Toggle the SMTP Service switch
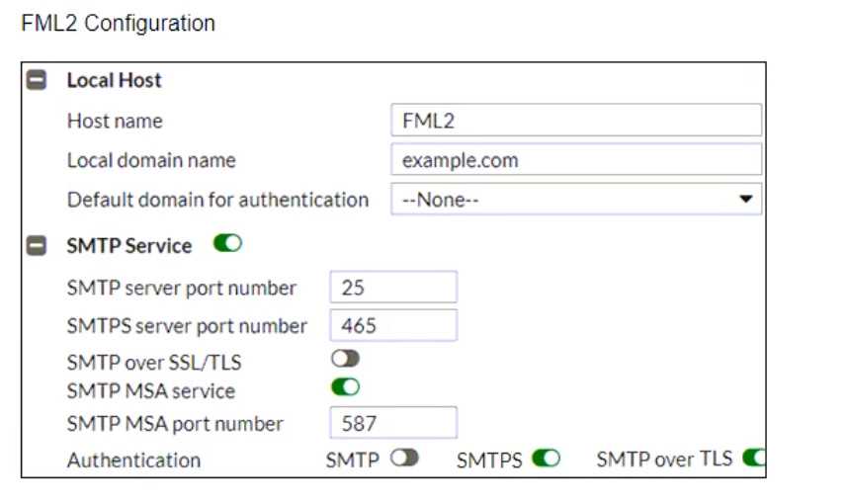Viewport: 848px width, 504px height. [227, 244]
